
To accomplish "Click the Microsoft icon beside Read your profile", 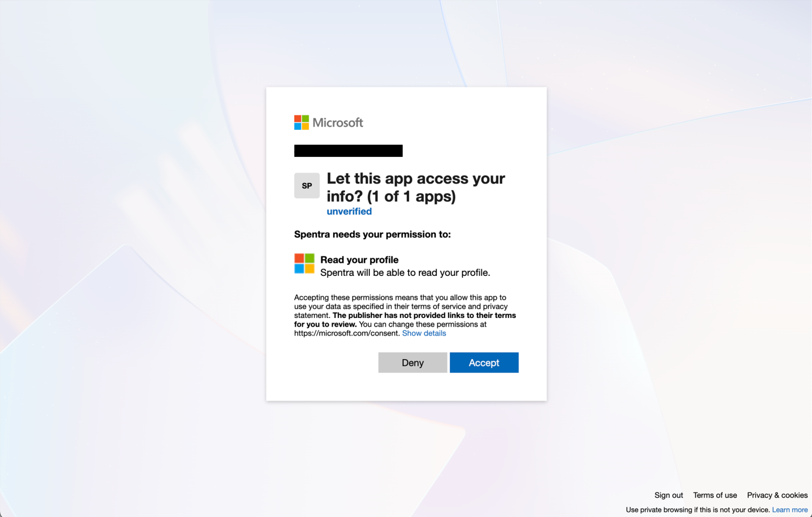I will tap(304, 263).
